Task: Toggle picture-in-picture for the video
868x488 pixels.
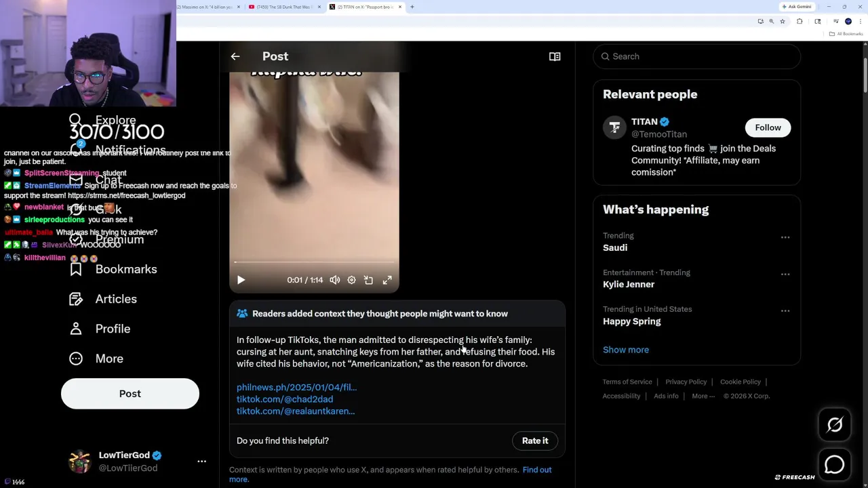Action: click(x=368, y=280)
